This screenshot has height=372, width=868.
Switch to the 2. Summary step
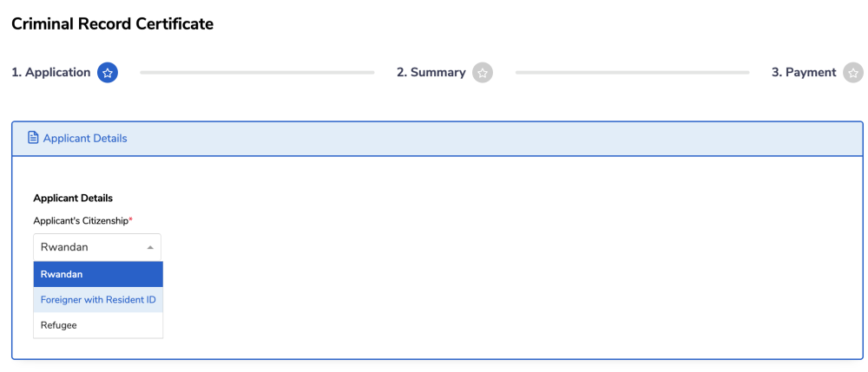[x=431, y=73]
